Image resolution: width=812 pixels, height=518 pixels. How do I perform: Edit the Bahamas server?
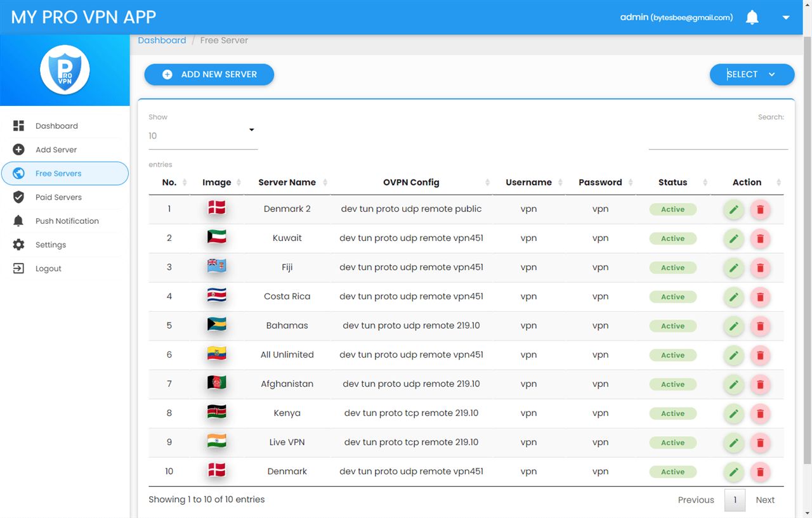coord(734,326)
